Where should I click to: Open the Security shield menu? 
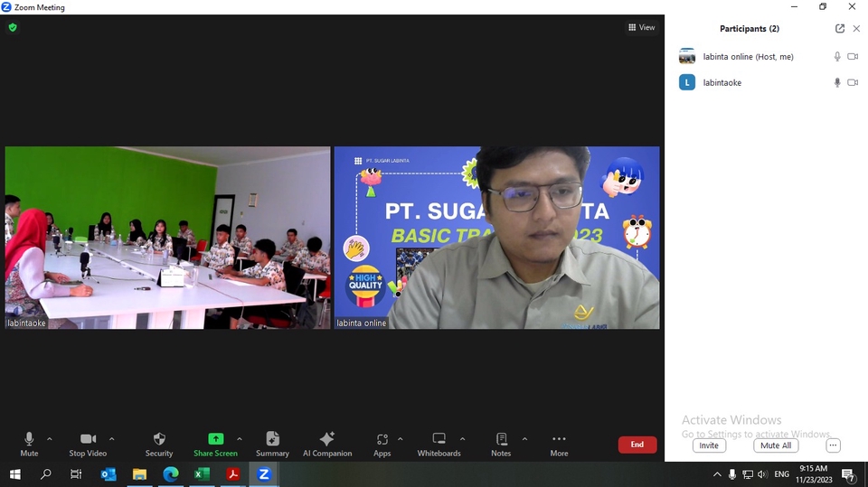pyautogui.click(x=159, y=445)
